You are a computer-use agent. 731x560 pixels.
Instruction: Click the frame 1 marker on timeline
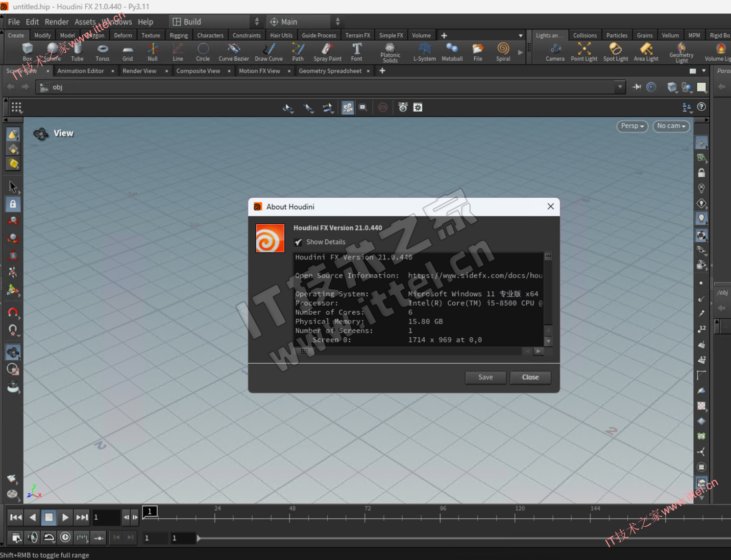click(150, 512)
